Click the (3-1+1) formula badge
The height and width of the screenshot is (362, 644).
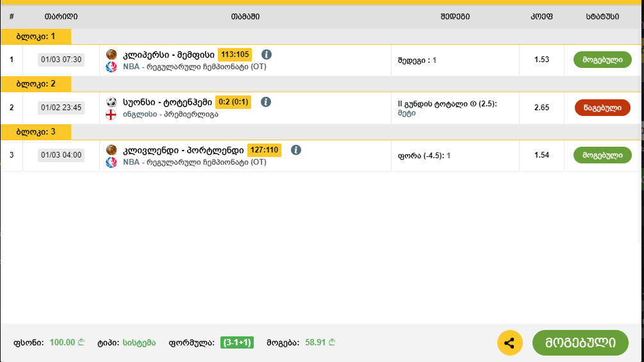point(237,342)
